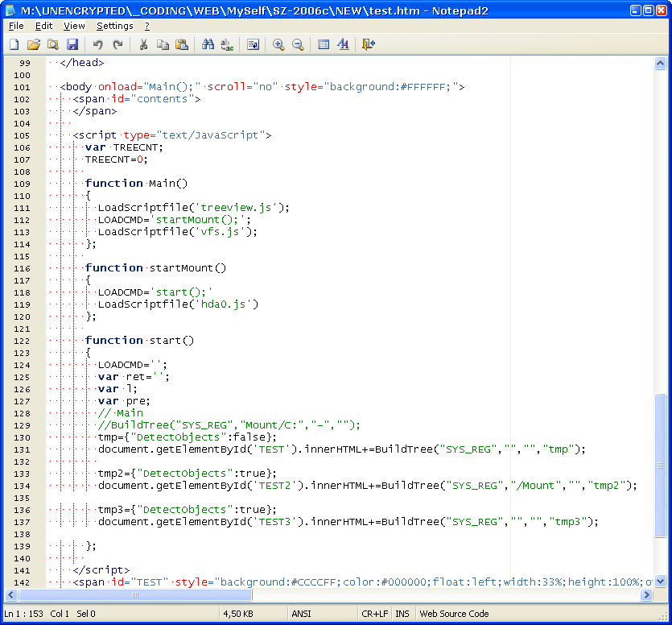Click 'function Main()' on line 109

coord(136,184)
